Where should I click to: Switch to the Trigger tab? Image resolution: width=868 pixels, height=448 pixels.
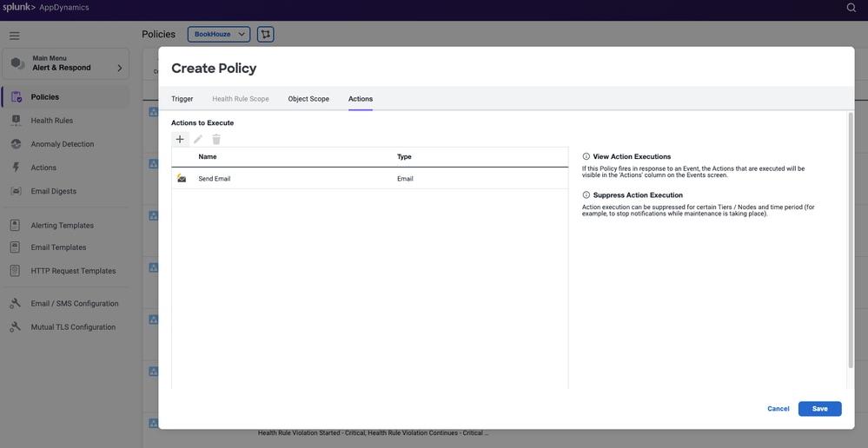click(x=182, y=99)
